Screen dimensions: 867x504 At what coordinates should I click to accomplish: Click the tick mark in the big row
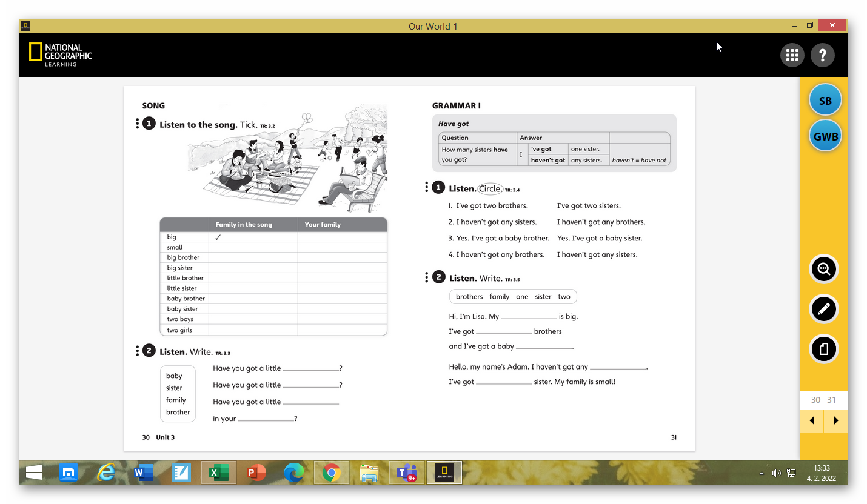pyautogui.click(x=218, y=237)
